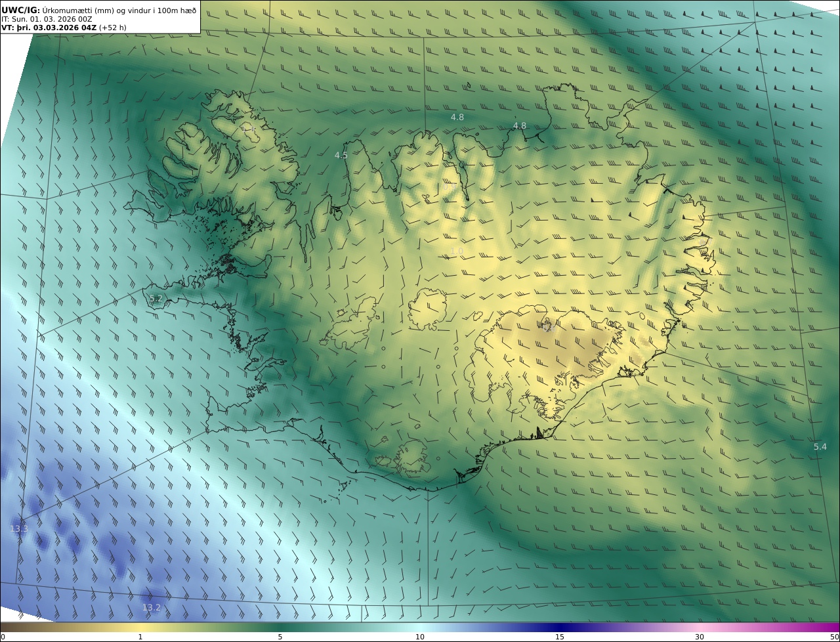This screenshot has width=840, height=642.
Task: Click the 30 label on color scale
Action: [x=700, y=637]
